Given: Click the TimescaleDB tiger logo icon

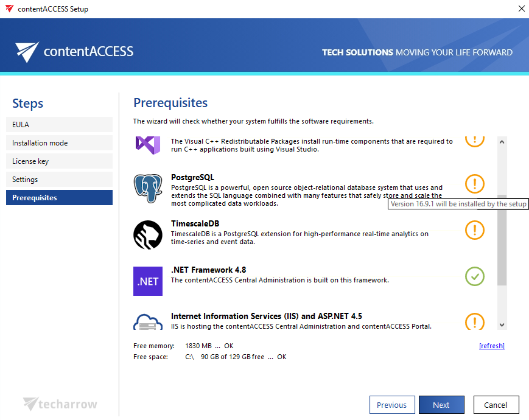Looking at the screenshot, I should (148, 235).
